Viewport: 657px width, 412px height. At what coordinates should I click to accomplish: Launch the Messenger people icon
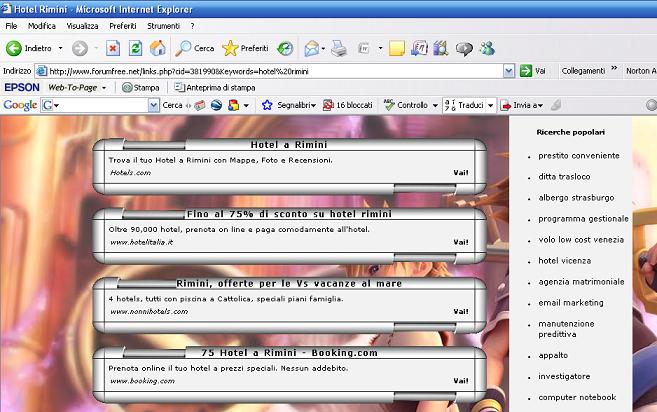point(487,49)
